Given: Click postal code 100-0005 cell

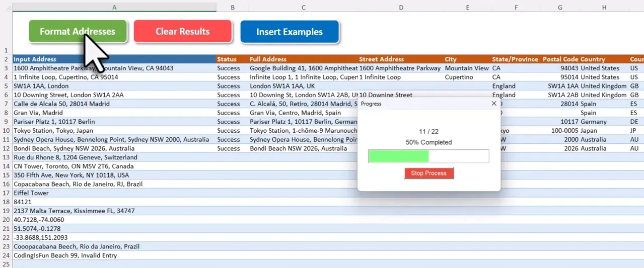Looking at the screenshot, I should click(560, 131).
